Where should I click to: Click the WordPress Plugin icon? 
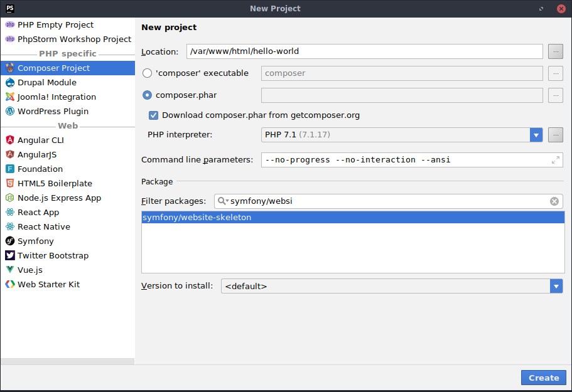pos(10,112)
